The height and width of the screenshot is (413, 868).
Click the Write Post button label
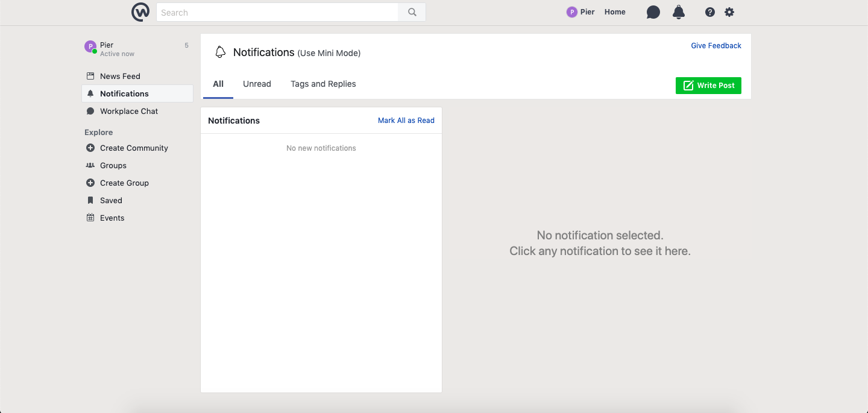tap(715, 86)
